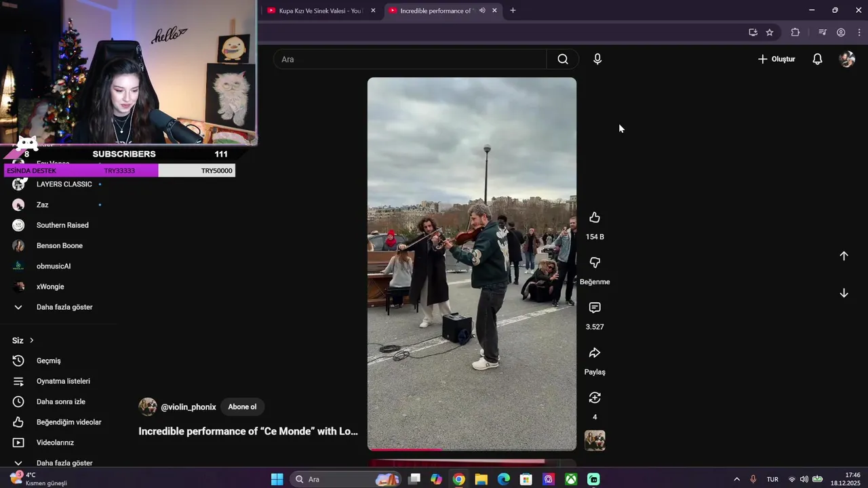This screenshot has height=488, width=868.
Task: Open the @violin_phonix channel link
Action: tap(189, 407)
